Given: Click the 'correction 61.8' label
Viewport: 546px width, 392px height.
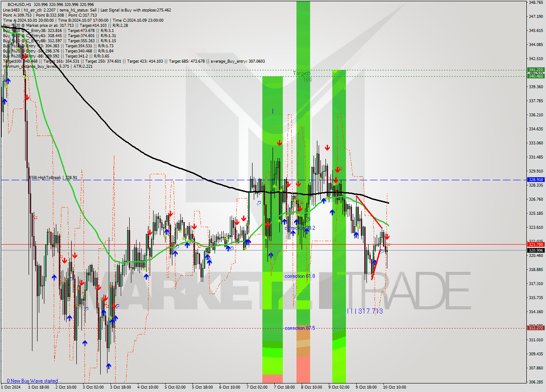Looking at the screenshot, I should [x=300, y=276].
